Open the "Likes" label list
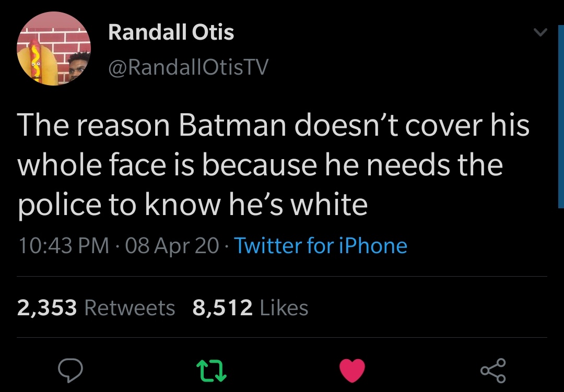Viewport: 564px width, 392px height. 284,308
